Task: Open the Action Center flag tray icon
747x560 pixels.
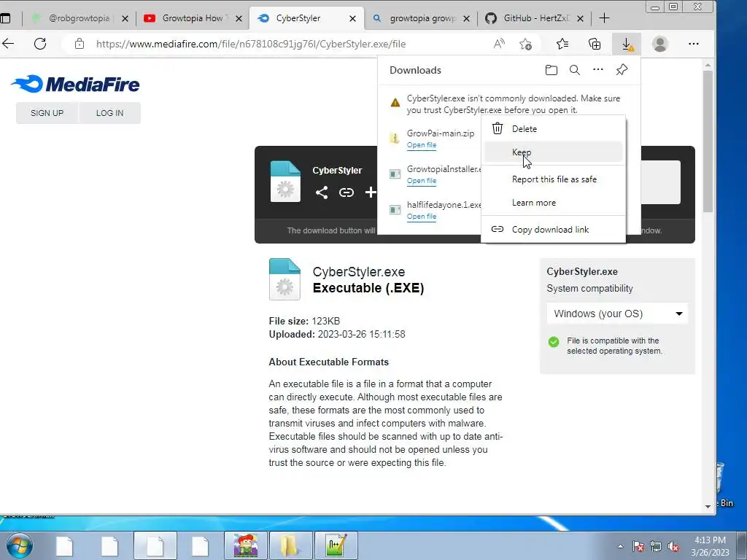Action: tap(638, 547)
